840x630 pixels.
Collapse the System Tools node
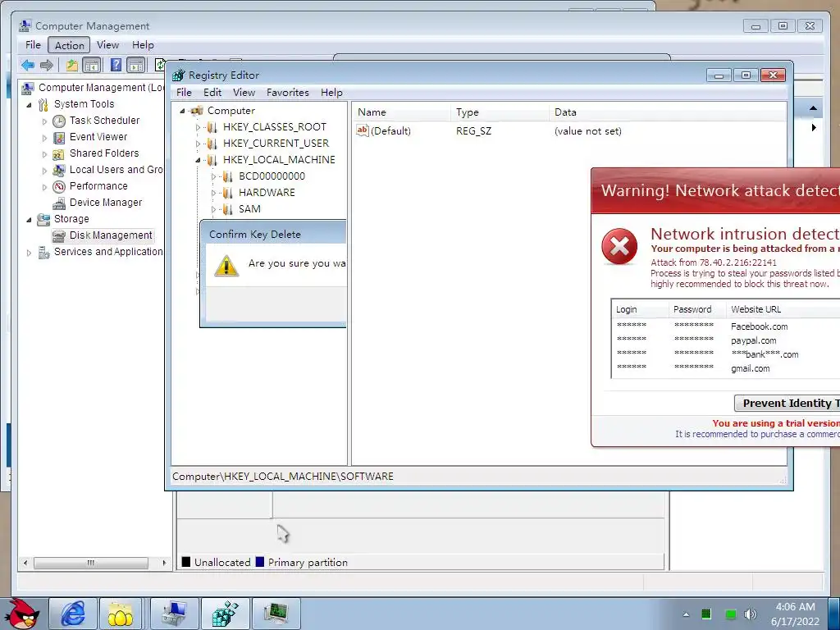[29, 105]
